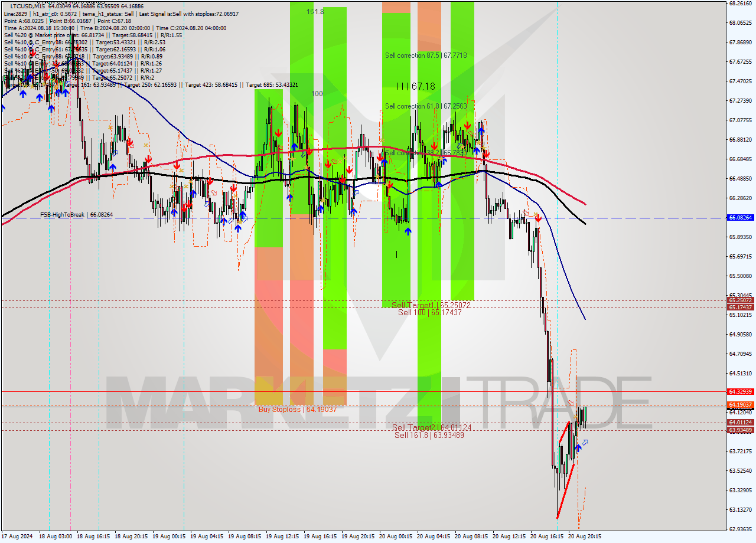Image resolution: width=756 pixels, height=543 pixels.
Task: Click the '19 Aug 08:15' time axis label
Action: pyautogui.click(x=245, y=537)
